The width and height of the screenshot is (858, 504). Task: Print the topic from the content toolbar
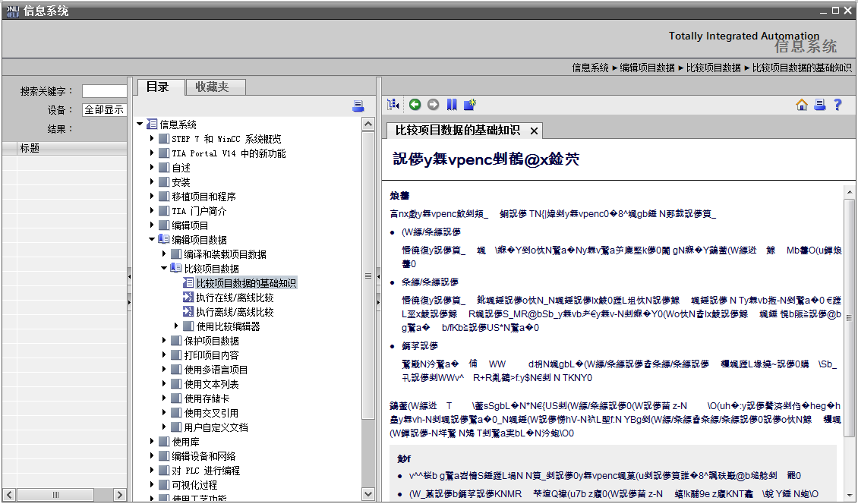(x=820, y=105)
